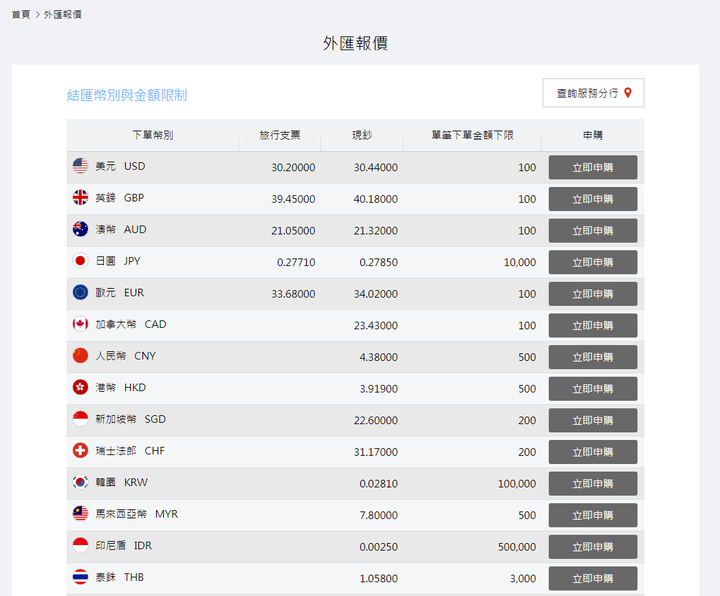This screenshot has height=596, width=720.
Task: Click 立即申購 for HKD row
Action: [593, 389]
